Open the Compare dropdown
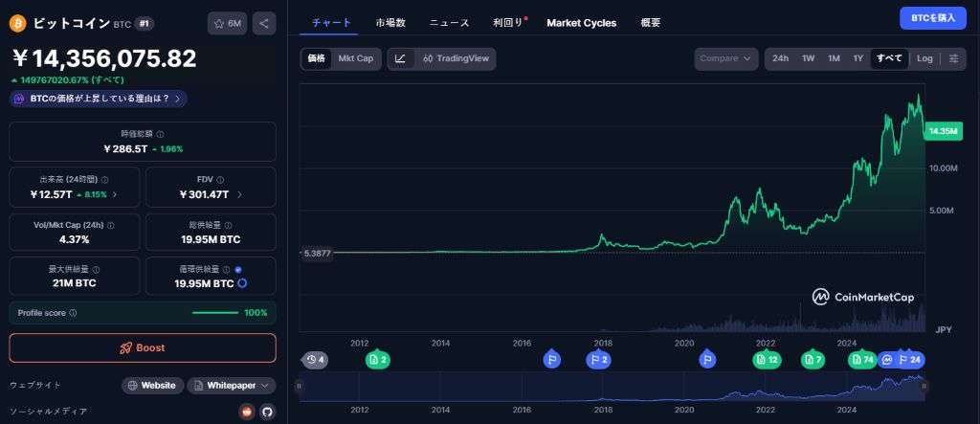 point(725,58)
